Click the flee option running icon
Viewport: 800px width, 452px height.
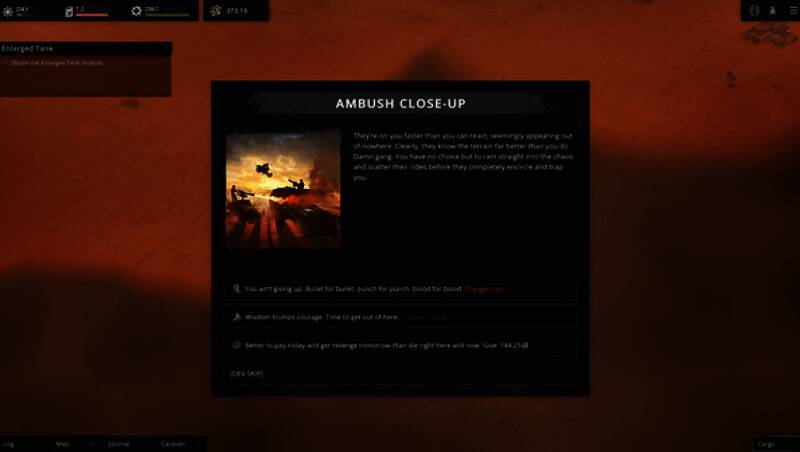click(237, 317)
